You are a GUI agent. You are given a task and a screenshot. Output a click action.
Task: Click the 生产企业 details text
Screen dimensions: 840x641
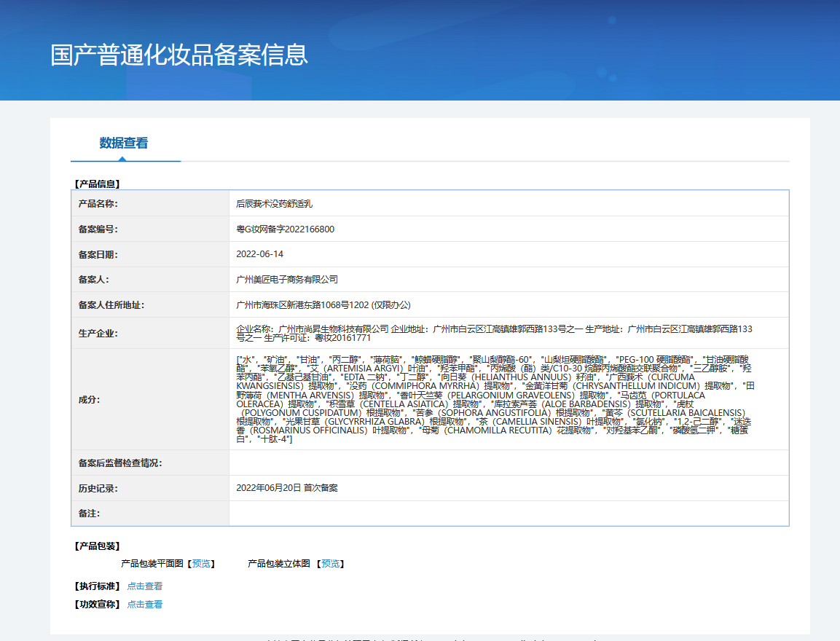coord(494,334)
